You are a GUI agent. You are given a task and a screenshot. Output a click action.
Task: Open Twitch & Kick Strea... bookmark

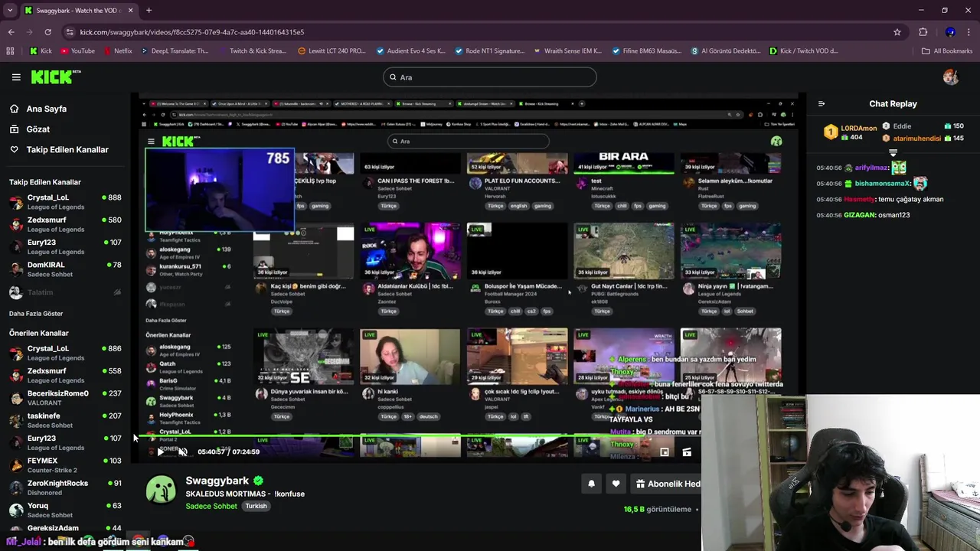coord(253,51)
